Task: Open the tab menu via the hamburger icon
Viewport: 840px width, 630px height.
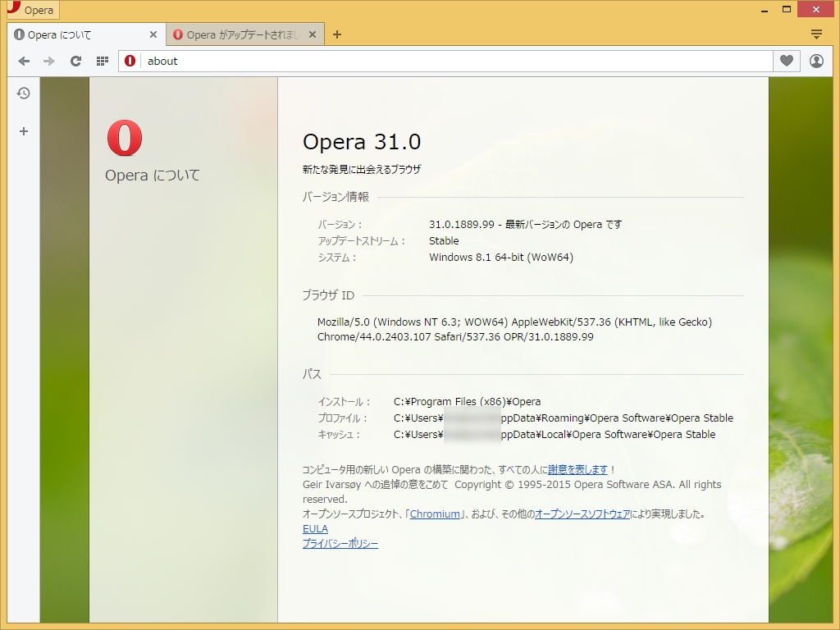Action: coord(816,34)
